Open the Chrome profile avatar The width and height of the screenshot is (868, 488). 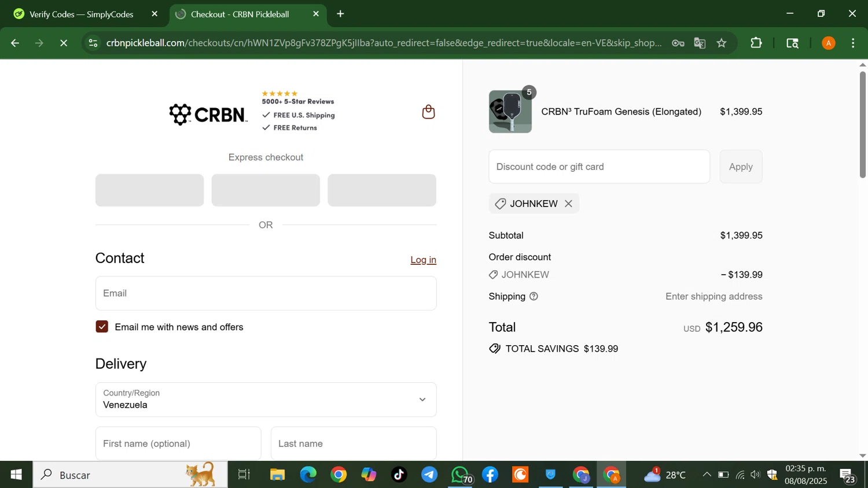pos(829,43)
